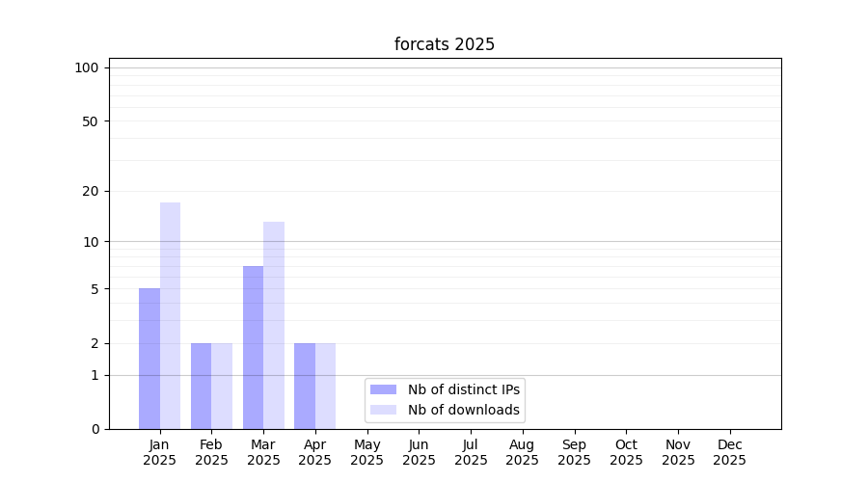Select the February distinct IPs bar

click(201, 386)
